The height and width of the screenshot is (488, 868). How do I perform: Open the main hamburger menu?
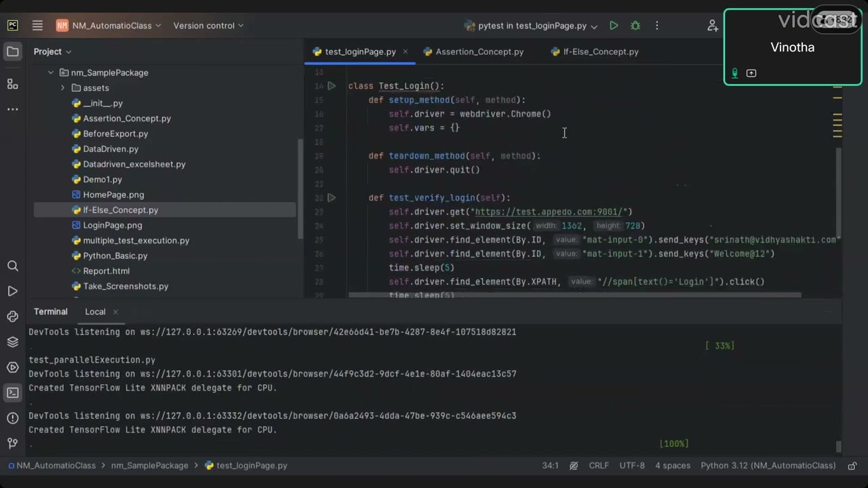click(x=37, y=26)
